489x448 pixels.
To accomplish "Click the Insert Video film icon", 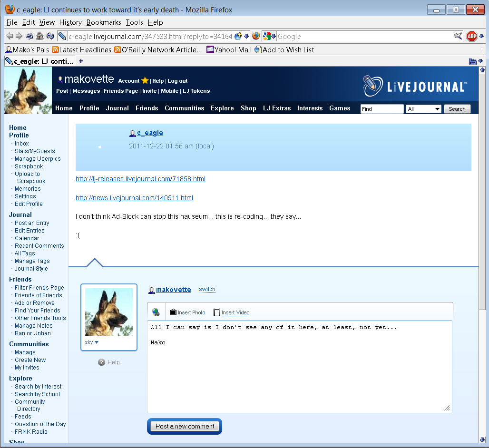I will [x=217, y=312].
